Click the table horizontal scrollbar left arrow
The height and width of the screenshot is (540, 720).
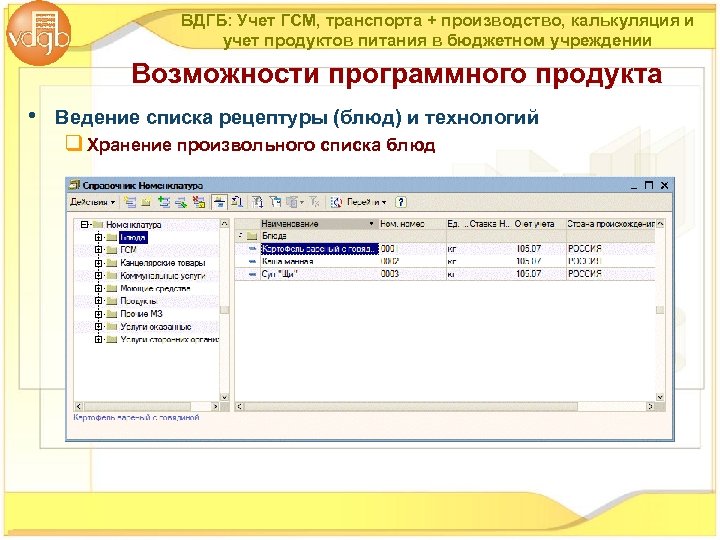[239, 406]
